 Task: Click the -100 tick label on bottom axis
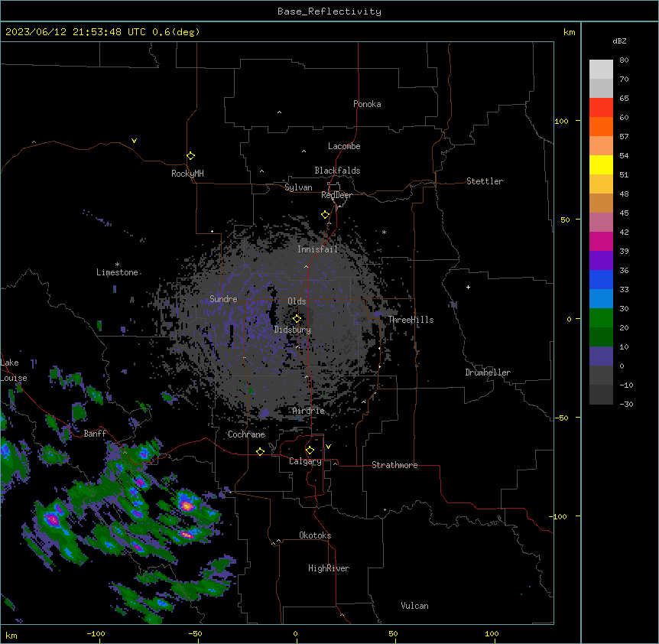click(96, 633)
